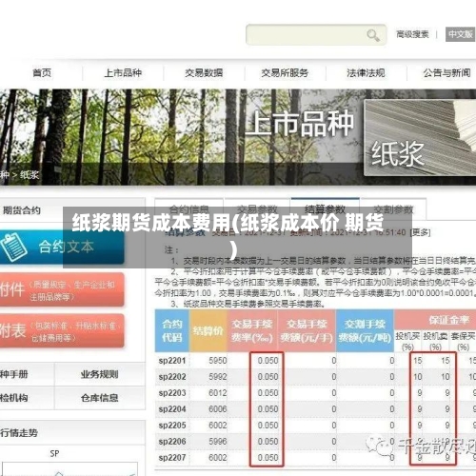Click settlement price 5996
This screenshot has width=476, height=476.
click(x=218, y=442)
